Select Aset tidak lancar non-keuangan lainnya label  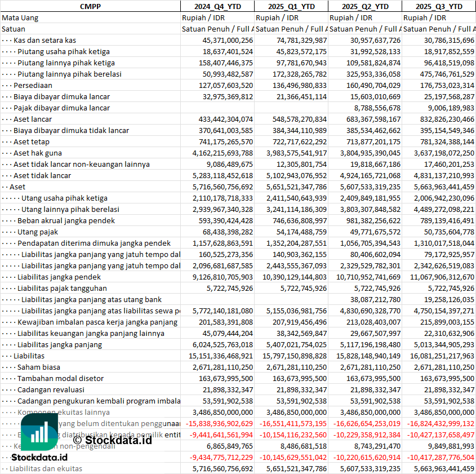82,164
